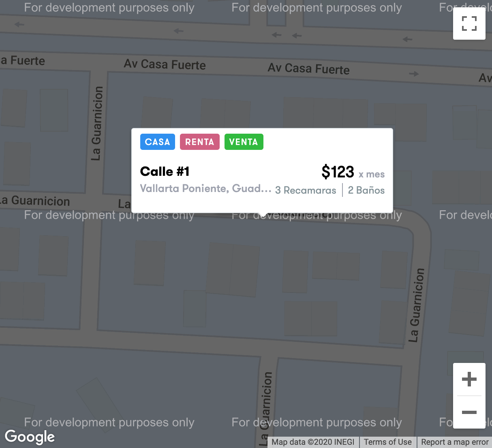Open the Calle #1 listing title
The image size is (492, 448).
tap(165, 171)
